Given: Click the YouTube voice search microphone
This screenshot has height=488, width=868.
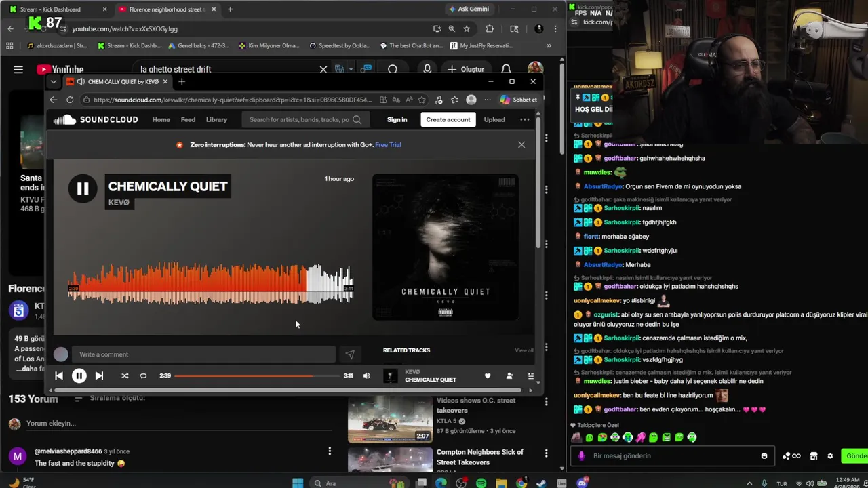Looking at the screenshot, I should pos(427,69).
